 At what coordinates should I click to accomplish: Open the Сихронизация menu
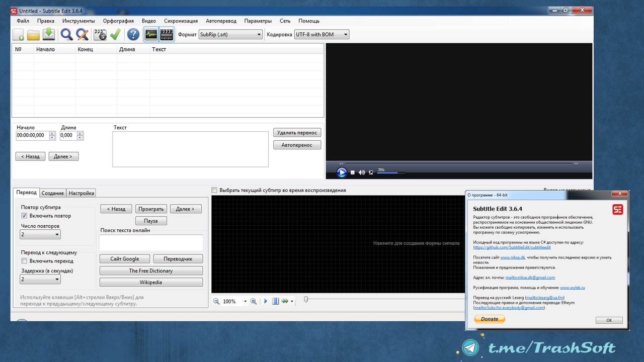[181, 21]
